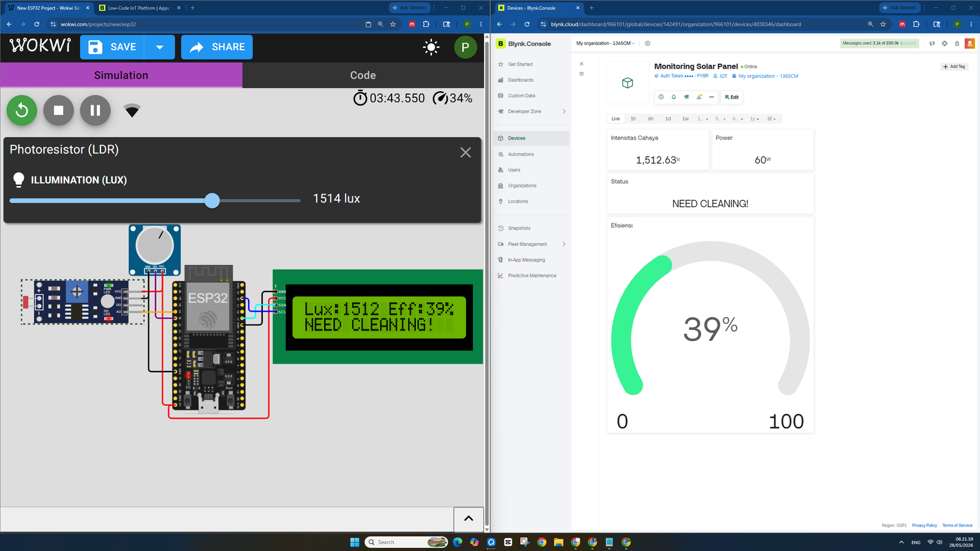Select the LCD display component
Viewport: 980px width, 551px height.
[378, 317]
